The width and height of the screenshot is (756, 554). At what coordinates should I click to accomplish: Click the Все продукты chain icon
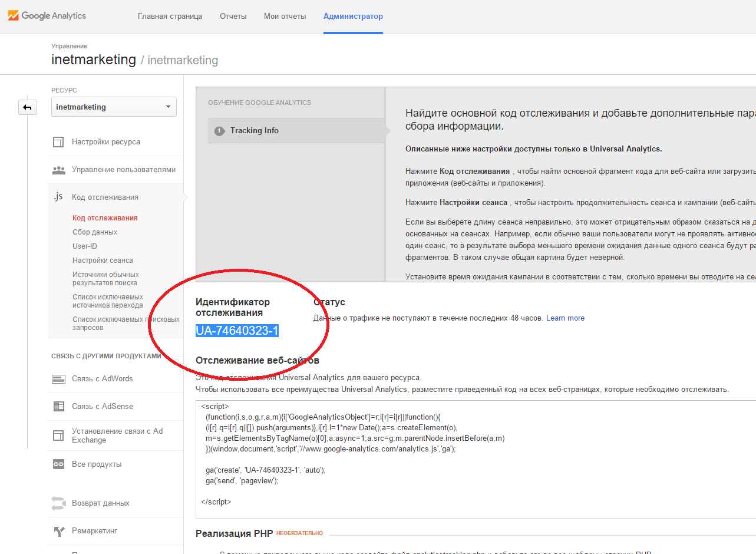point(58,464)
